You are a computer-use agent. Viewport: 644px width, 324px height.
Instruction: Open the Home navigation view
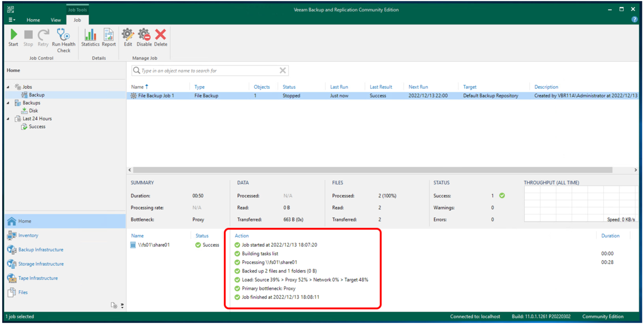pos(65,221)
